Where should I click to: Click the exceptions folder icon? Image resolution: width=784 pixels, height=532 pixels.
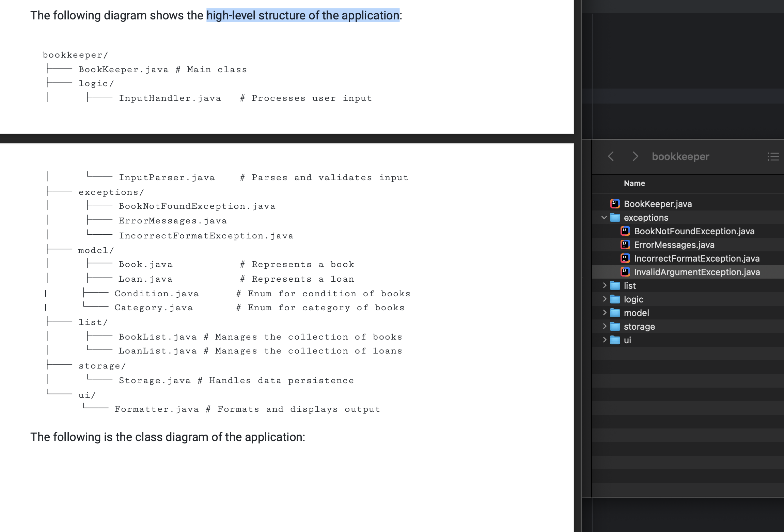615,218
